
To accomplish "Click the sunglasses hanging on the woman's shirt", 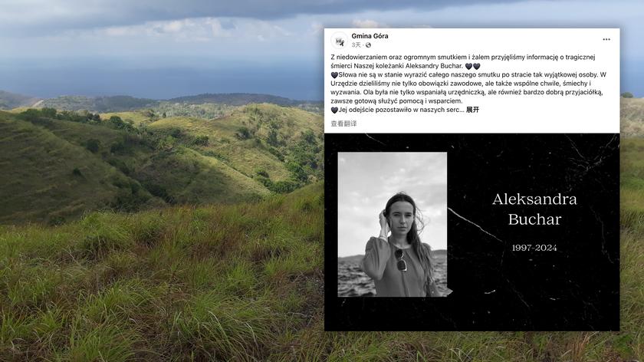I will tap(401, 260).
